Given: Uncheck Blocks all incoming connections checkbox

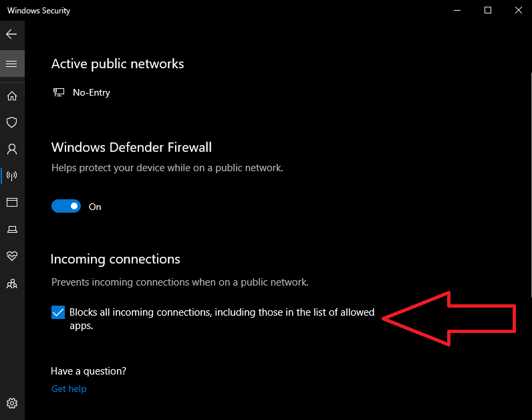Looking at the screenshot, I should point(58,312).
